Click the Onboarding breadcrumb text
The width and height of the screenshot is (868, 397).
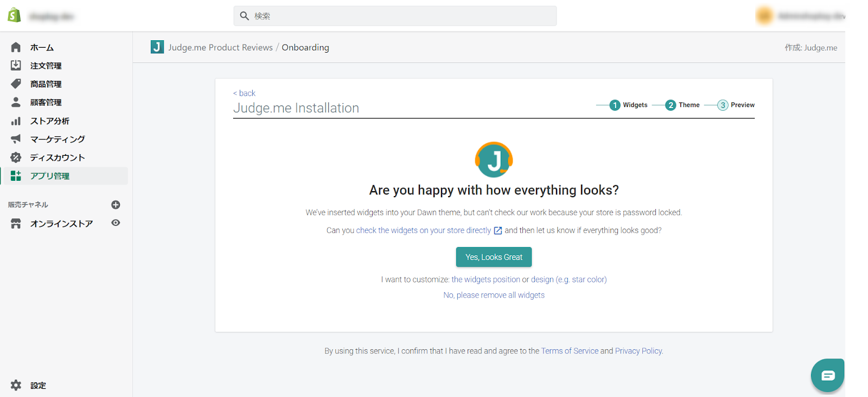click(305, 47)
